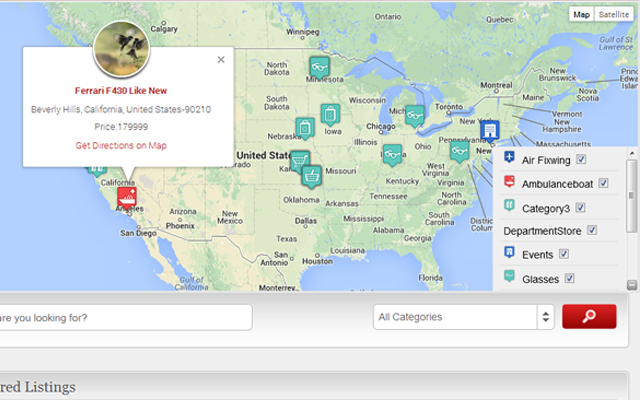Click the Air Fixwing category icon
Viewport: 640px width, 400px height.
pyautogui.click(x=509, y=157)
